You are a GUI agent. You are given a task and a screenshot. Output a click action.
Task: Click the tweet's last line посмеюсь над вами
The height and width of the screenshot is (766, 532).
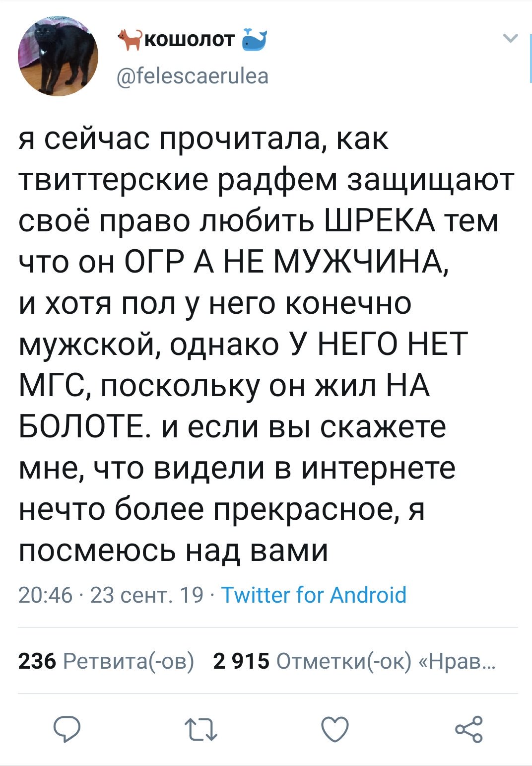[174, 550]
